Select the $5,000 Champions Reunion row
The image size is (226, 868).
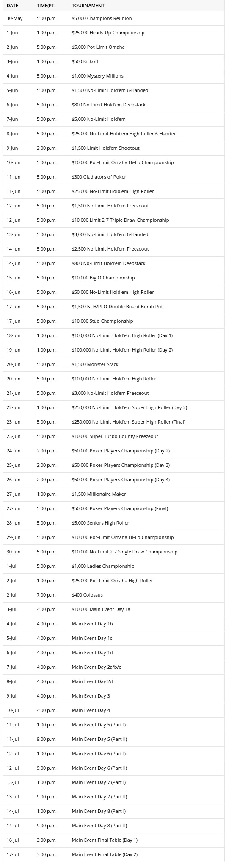(113, 18)
